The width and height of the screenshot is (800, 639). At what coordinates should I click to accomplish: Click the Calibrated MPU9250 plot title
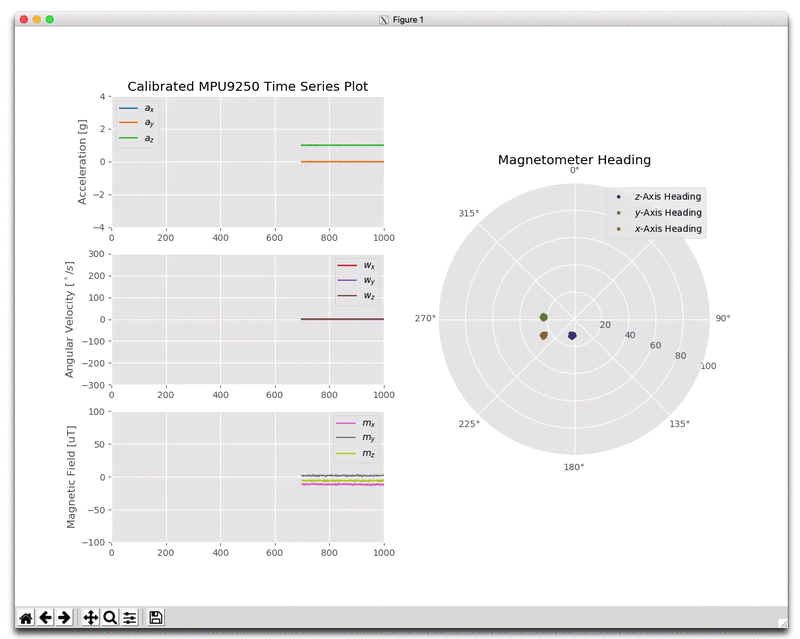point(248,86)
